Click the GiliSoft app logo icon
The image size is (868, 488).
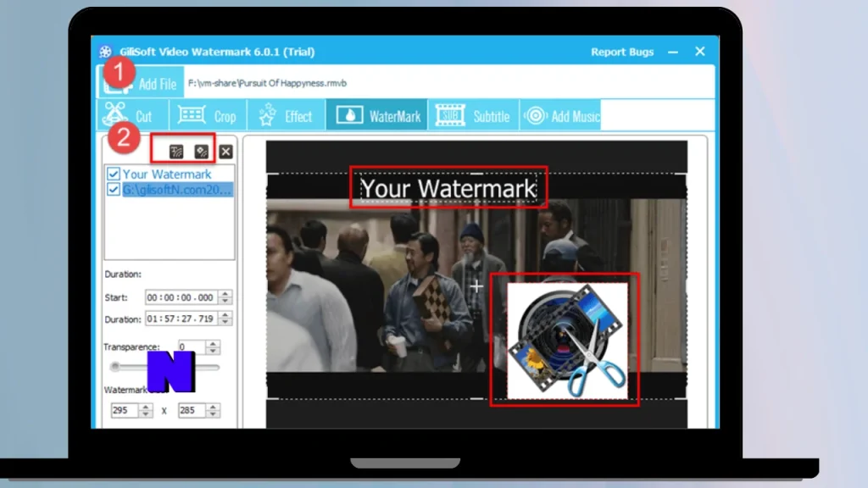[x=105, y=52]
